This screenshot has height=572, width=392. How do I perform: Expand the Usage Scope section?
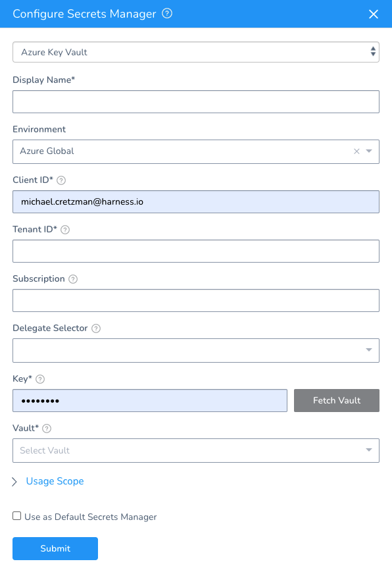coord(55,481)
